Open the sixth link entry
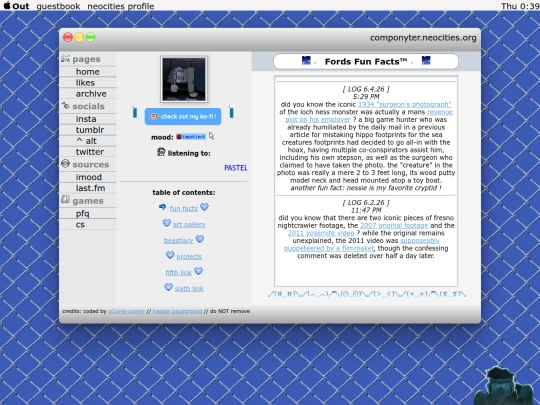Screen dimensions: 540x405 [x=189, y=289]
